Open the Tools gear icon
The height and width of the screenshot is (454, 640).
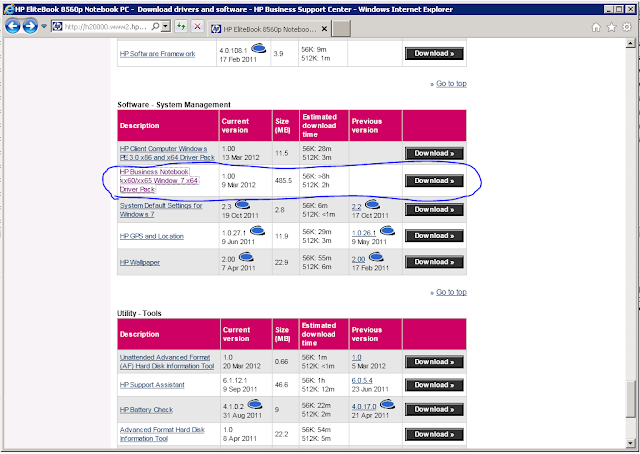[x=627, y=27]
